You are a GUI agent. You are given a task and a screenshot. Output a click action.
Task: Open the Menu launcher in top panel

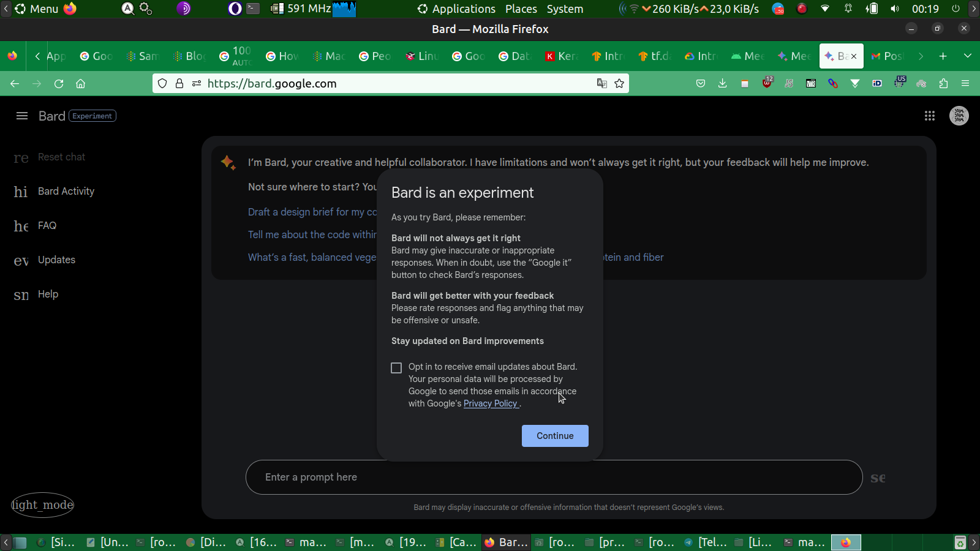tap(36, 9)
